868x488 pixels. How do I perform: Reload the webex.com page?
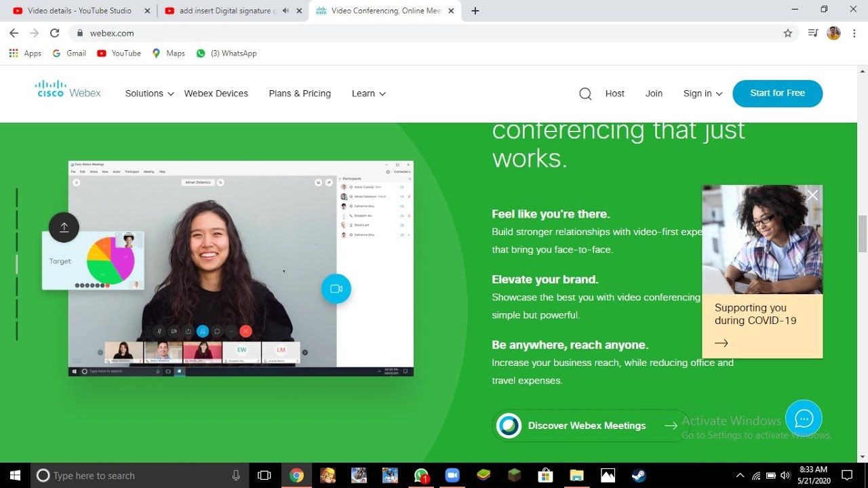point(54,33)
